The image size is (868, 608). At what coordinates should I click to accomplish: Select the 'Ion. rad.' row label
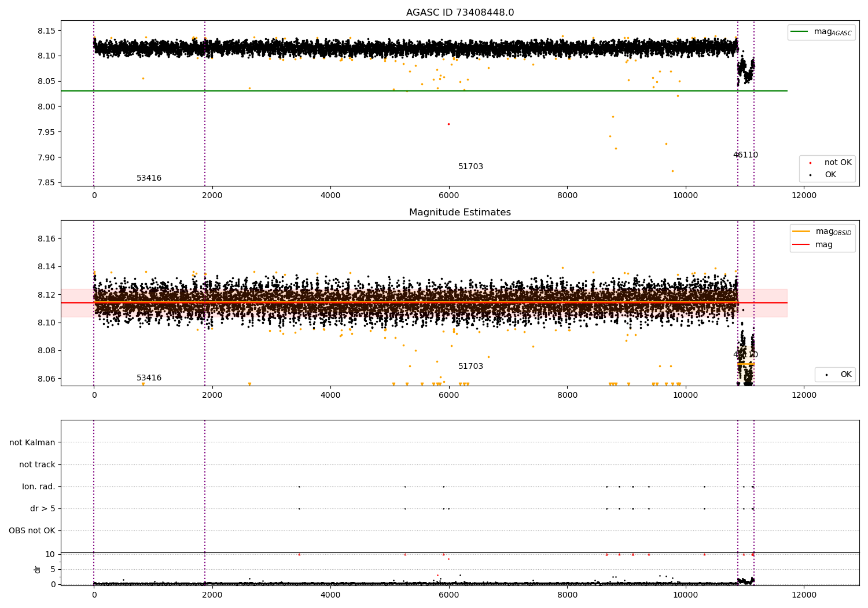[x=39, y=486]
